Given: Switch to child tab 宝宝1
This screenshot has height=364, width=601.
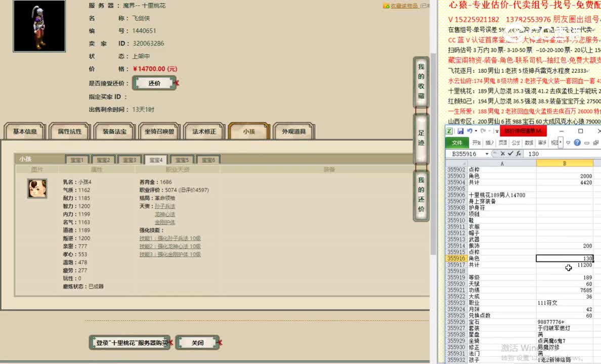Looking at the screenshot, I should pos(77,160).
